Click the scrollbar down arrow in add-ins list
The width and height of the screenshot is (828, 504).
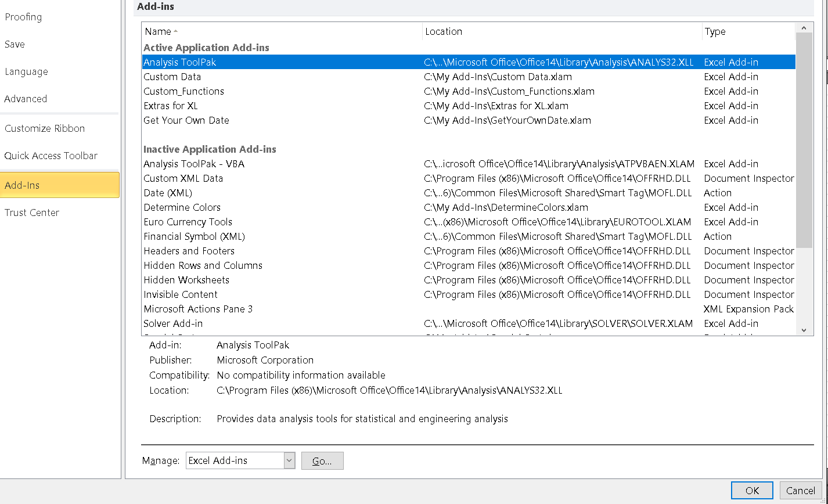click(x=804, y=330)
